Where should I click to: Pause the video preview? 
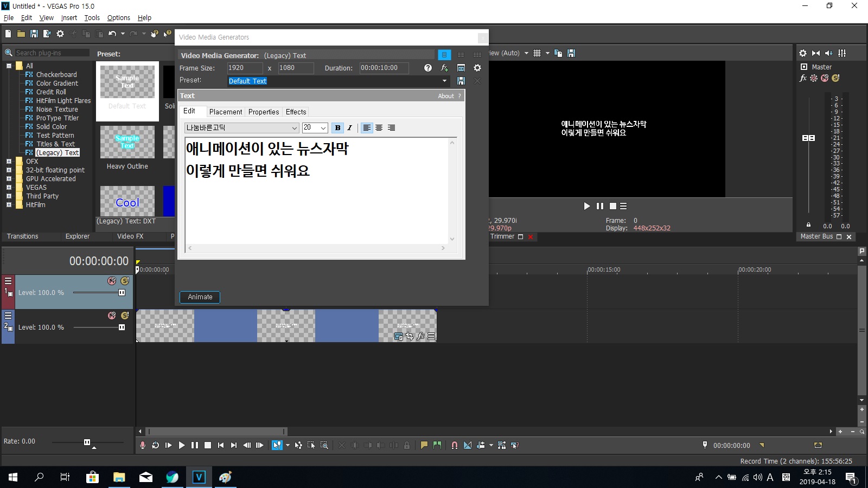point(600,206)
